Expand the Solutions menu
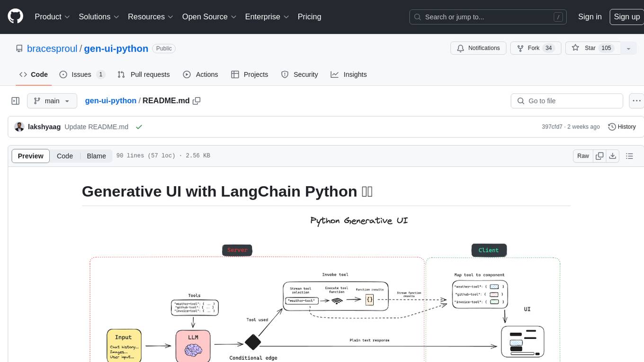This screenshot has height=362, width=644. (x=98, y=17)
